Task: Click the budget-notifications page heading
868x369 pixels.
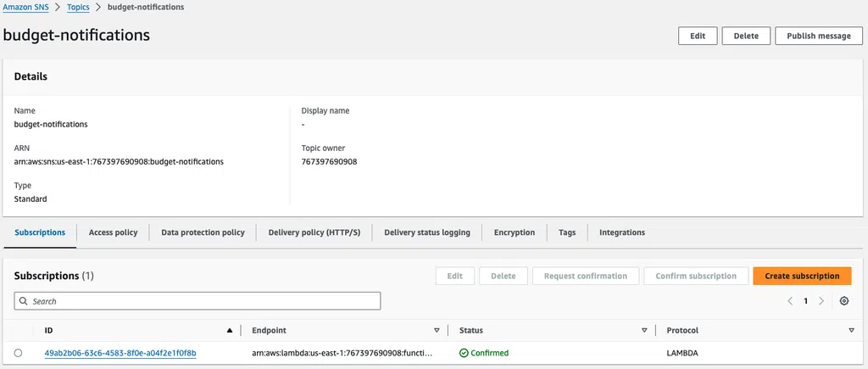Action: (x=76, y=35)
